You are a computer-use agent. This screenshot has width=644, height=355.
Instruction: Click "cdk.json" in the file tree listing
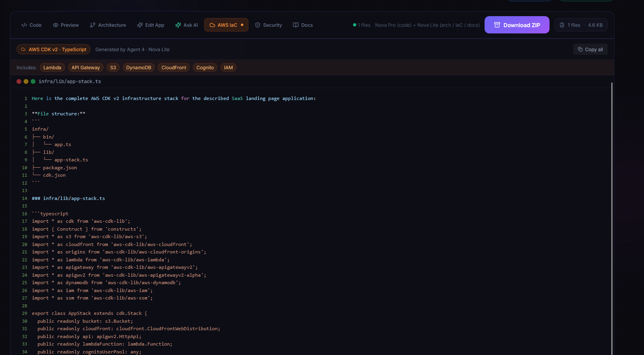pos(54,175)
